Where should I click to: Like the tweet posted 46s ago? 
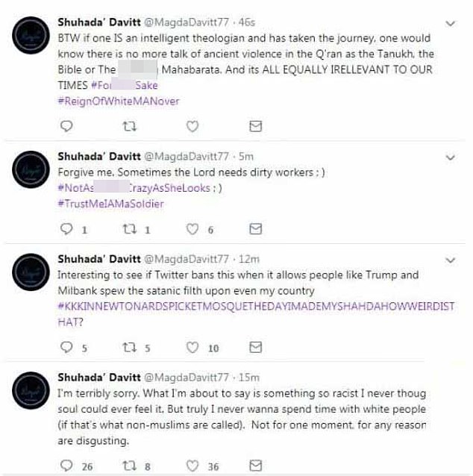tap(193, 126)
